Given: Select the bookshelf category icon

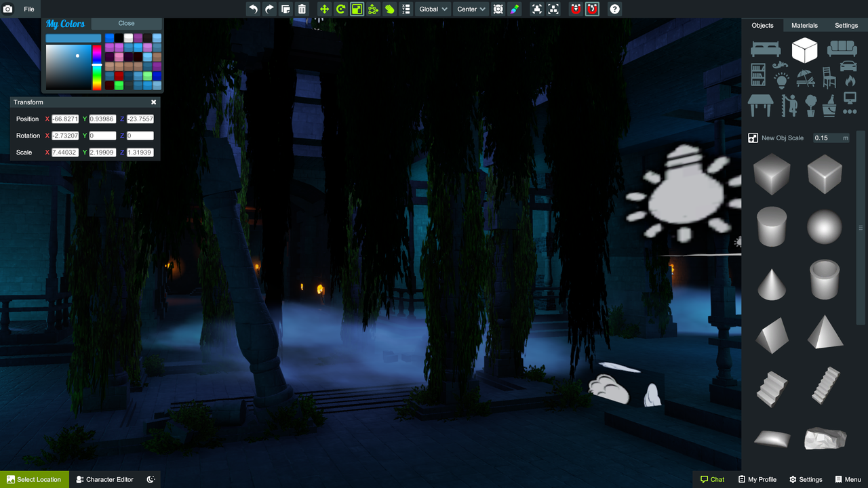Looking at the screenshot, I should 758,75.
